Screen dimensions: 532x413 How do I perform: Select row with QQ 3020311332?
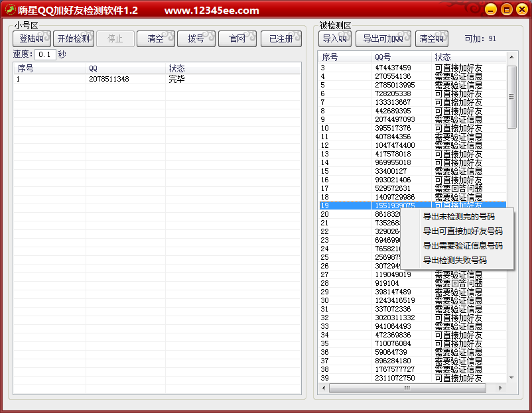[413, 318]
